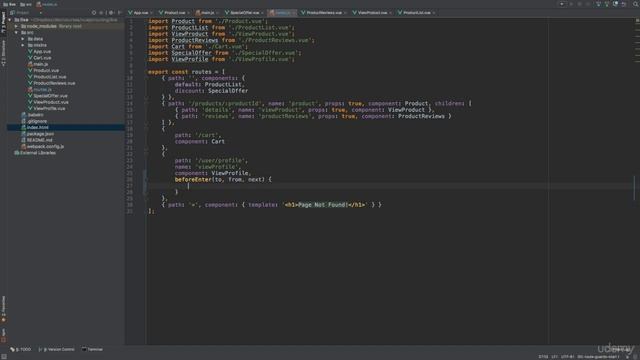Open ViewProduct.vue in the project tree
640x360 pixels.
coord(48,102)
